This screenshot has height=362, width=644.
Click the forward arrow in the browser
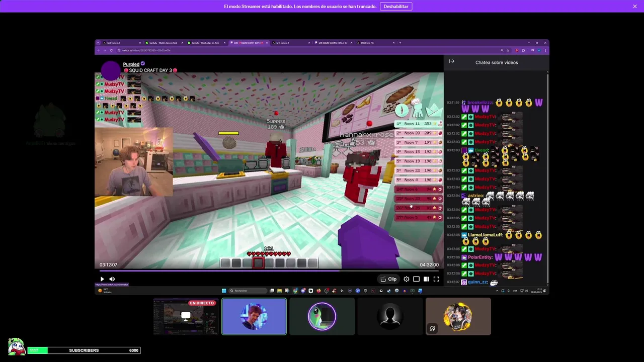pos(105,50)
